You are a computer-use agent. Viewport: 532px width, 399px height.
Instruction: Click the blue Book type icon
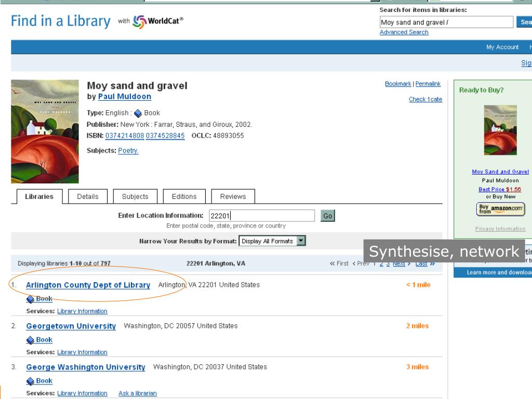click(138, 113)
